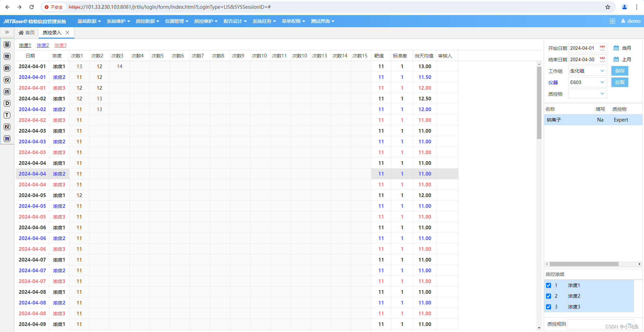Image resolution: width=644 pixels, height=332 pixels.
Task: Click the 浓度1 link above table
Action: point(25,45)
